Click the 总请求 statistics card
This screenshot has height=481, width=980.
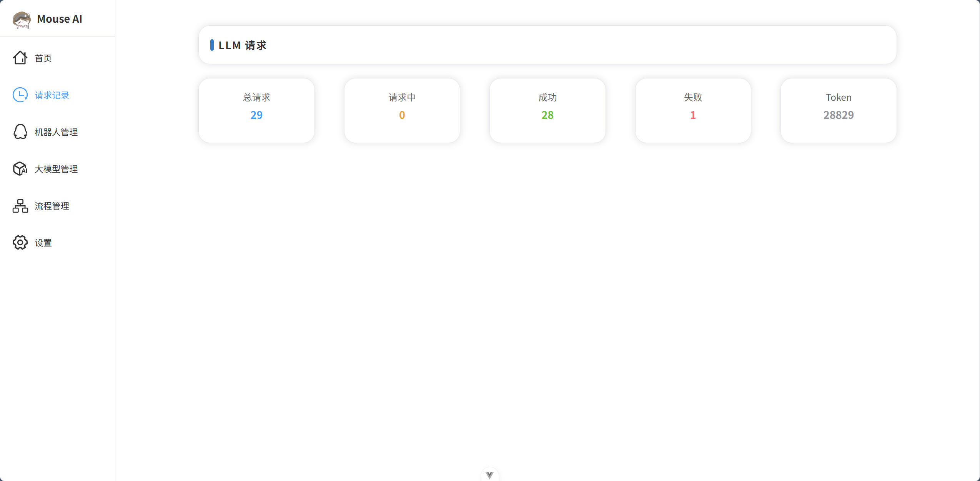(x=256, y=110)
